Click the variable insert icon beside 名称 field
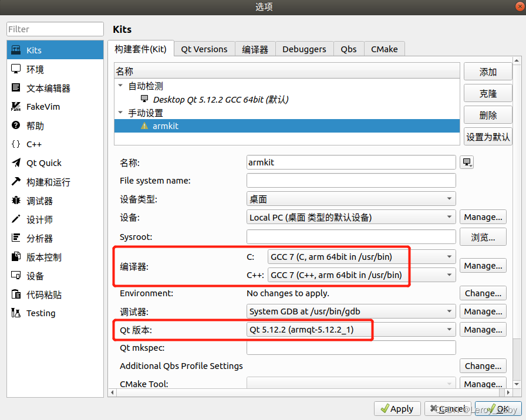526x420 pixels. click(467, 162)
